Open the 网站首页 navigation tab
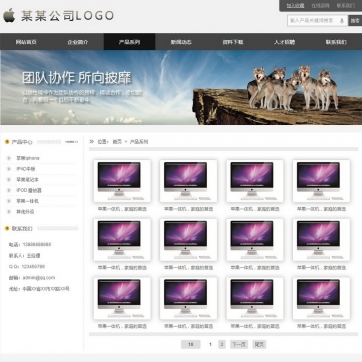This screenshot has width=362, height=362. tap(26, 42)
